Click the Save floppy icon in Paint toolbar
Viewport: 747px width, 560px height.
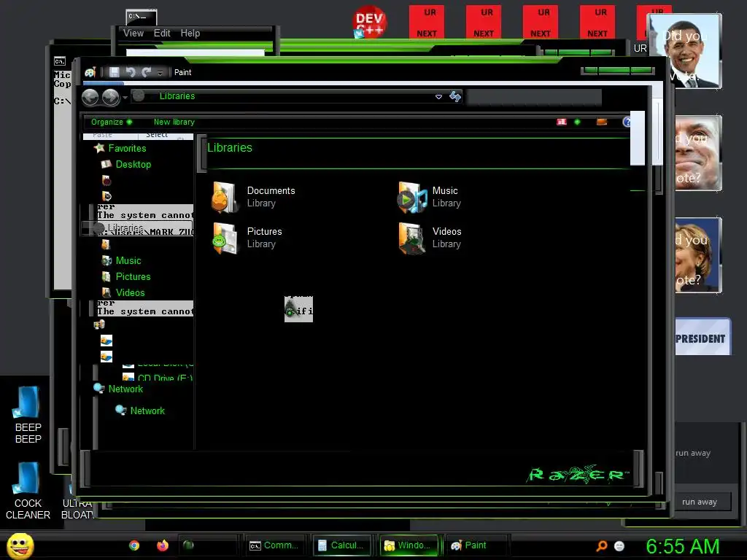(x=115, y=72)
